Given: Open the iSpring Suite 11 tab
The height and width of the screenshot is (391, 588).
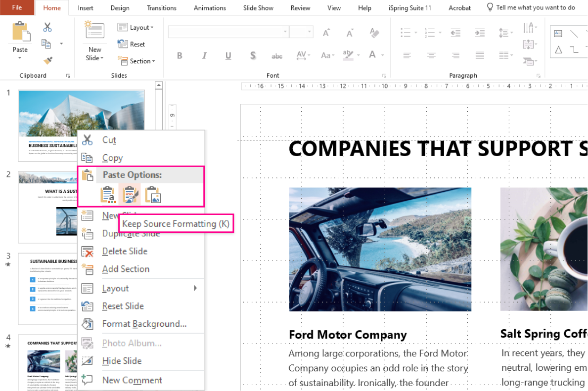Looking at the screenshot, I should tap(410, 8).
